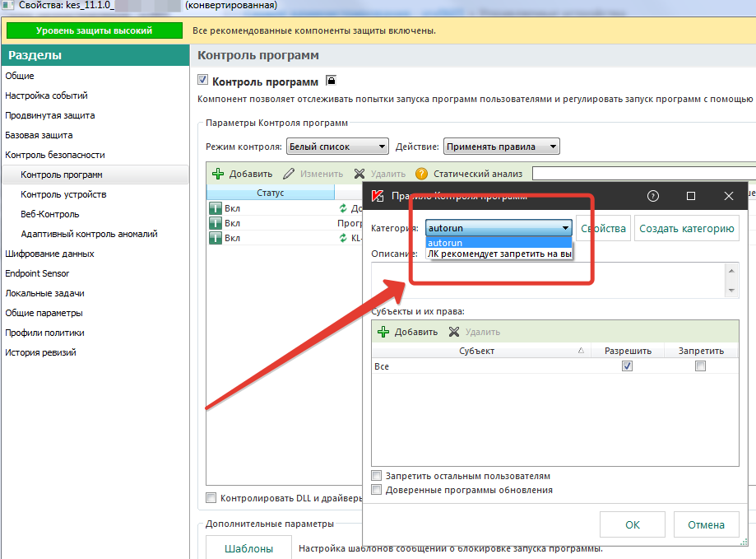Click the help icon in dialog title bar

[653, 196]
